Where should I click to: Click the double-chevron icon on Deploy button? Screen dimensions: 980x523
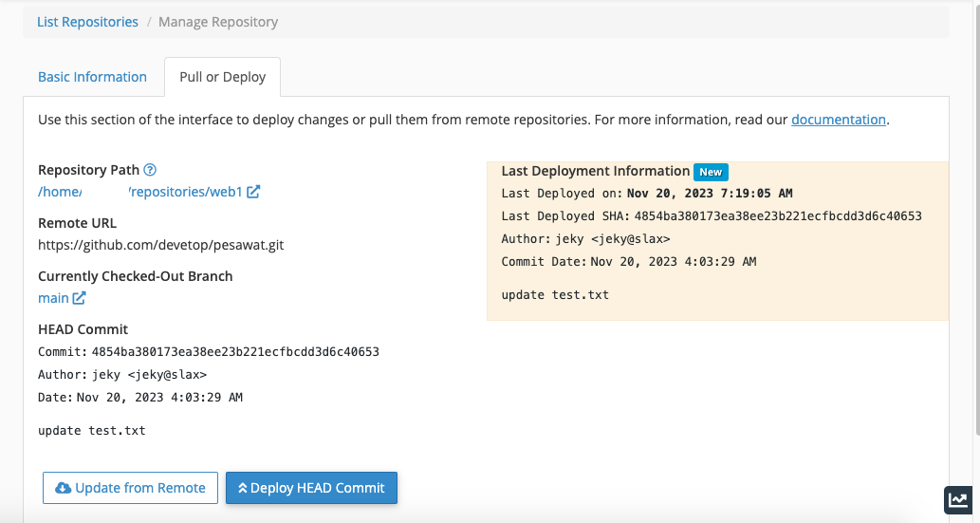point(242,488)
